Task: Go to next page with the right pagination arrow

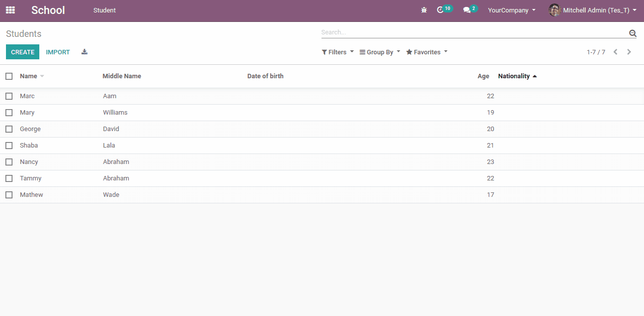Action: [x=629, y=52]
